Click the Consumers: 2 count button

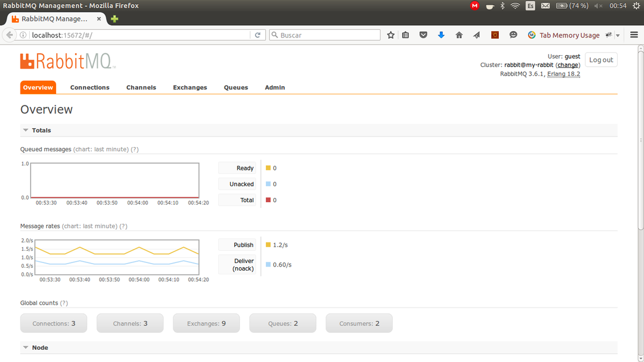pyautogui.click(x=359, y=323)
